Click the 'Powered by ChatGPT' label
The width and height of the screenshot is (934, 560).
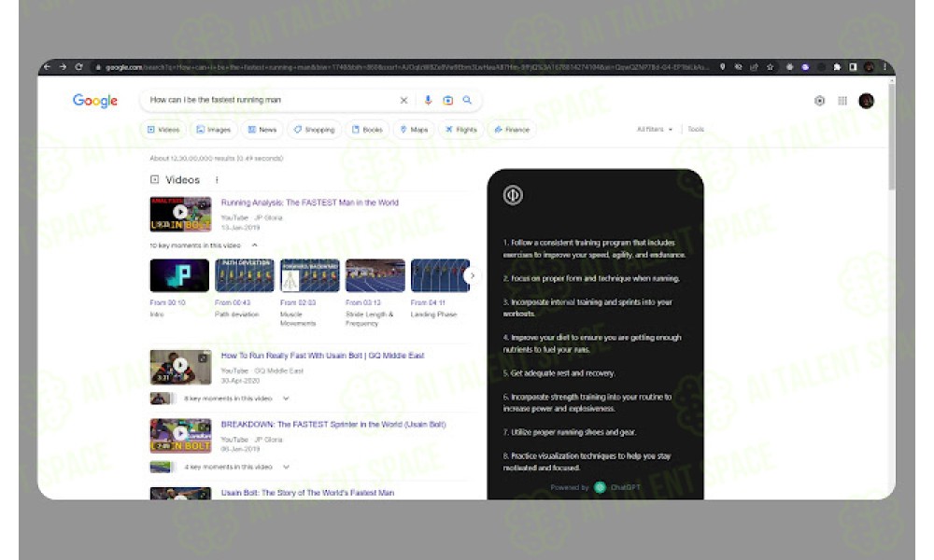pyautogui.click(x=595, y=487)
